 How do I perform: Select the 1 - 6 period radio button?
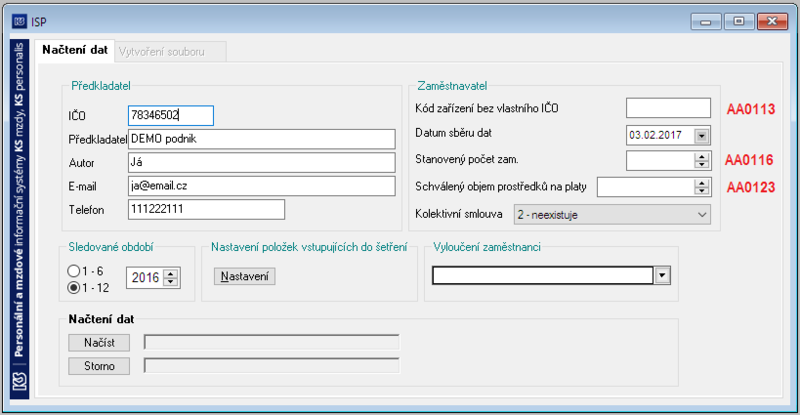73,271
